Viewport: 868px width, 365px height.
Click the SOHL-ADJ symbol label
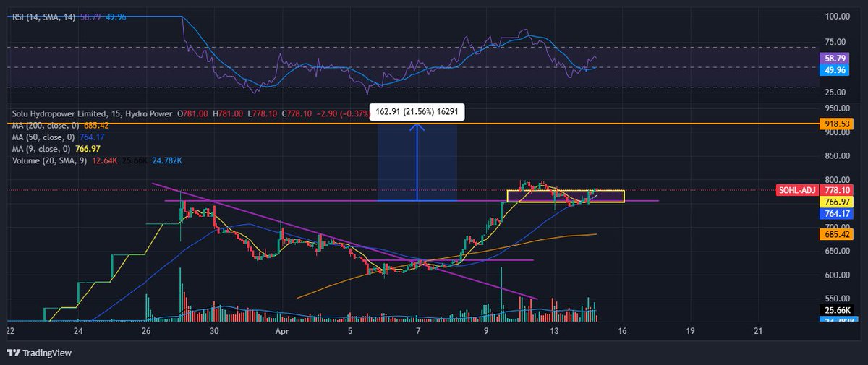click(x=796, y=189)
